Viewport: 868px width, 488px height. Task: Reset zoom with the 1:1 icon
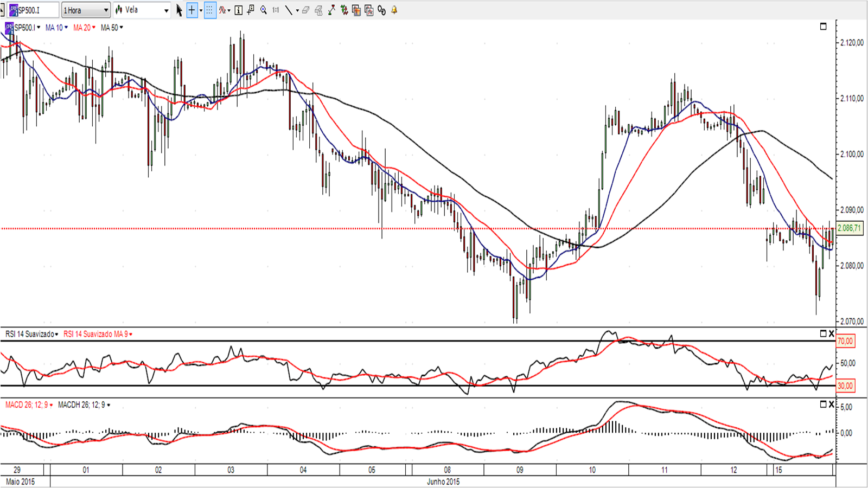coord(276,10)
